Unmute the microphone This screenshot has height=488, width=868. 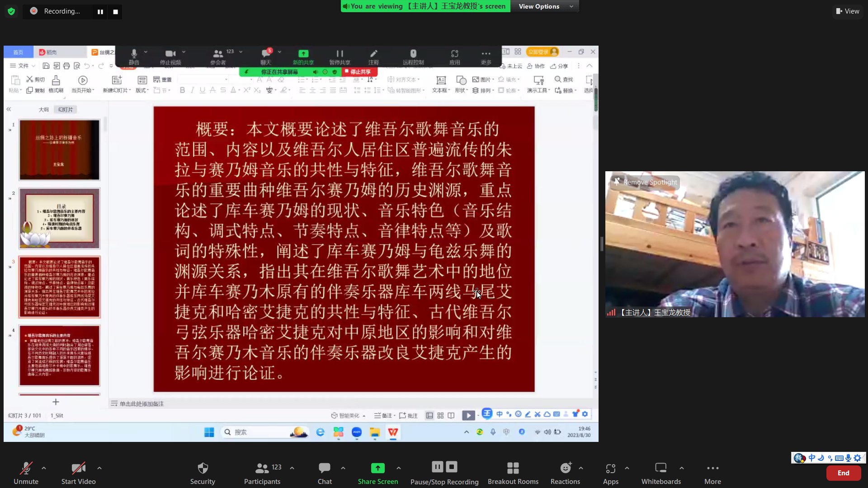point(26,473)
